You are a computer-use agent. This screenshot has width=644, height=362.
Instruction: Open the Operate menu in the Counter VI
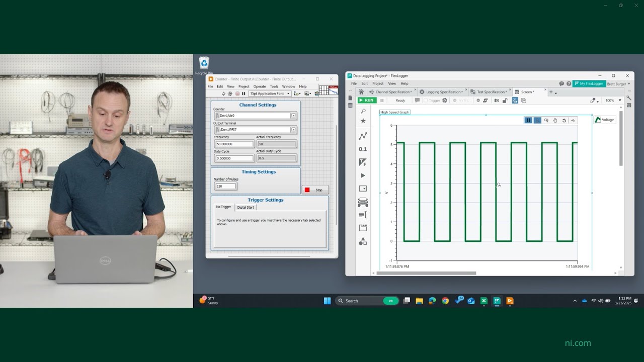(x=260, y=86)
